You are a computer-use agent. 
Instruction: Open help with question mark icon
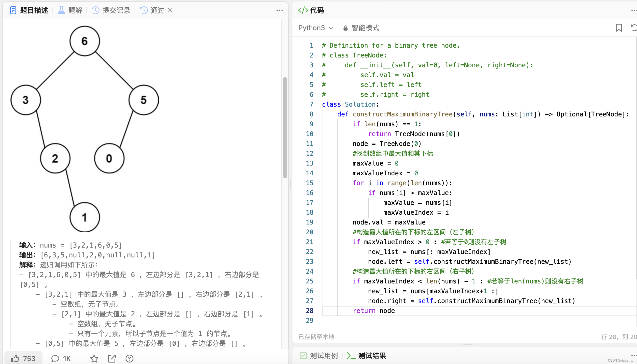point(129,359)
